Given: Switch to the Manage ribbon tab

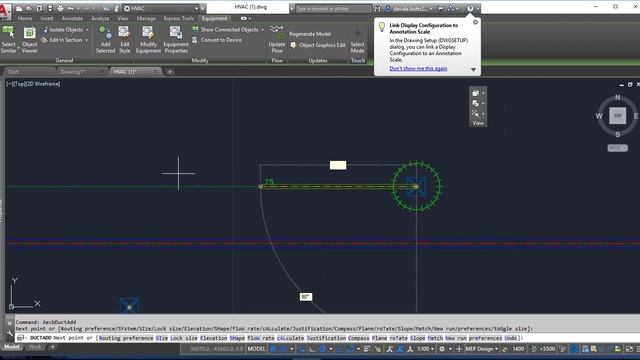Looking at the screenshot, I should [x=146, y=18].
